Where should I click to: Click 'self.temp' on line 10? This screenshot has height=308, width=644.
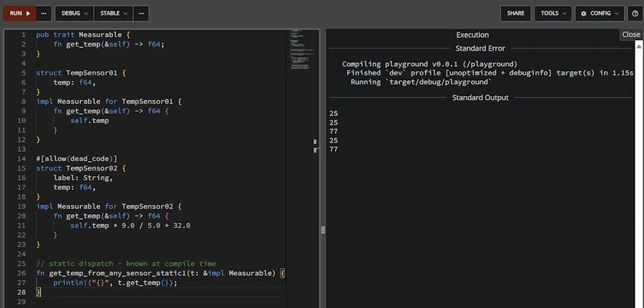[89, 121]
